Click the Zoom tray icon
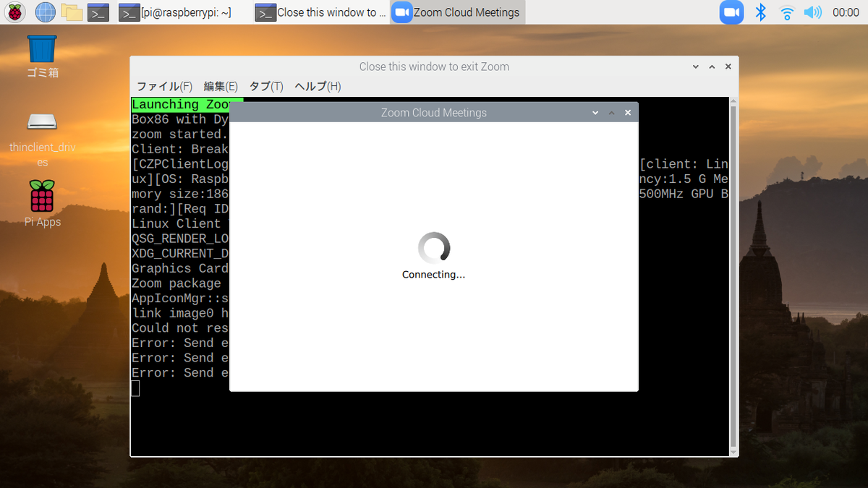Image resolution: width=868 pixels, height=488 pixels. [732, 12]
